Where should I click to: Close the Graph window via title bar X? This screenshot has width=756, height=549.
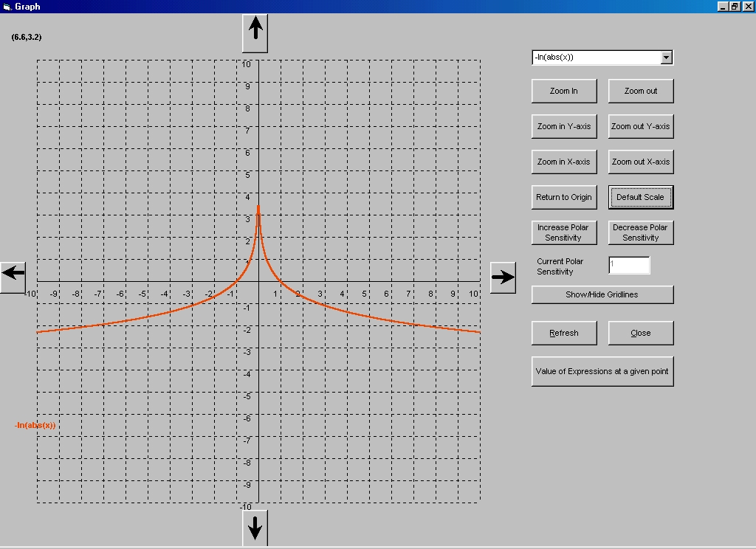tap(748, 6)
